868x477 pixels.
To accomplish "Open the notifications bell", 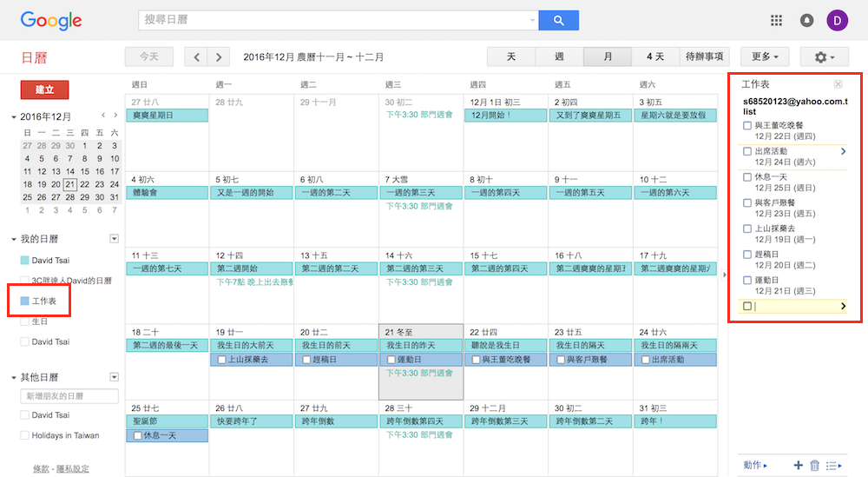I will click(x=807, y=20).
